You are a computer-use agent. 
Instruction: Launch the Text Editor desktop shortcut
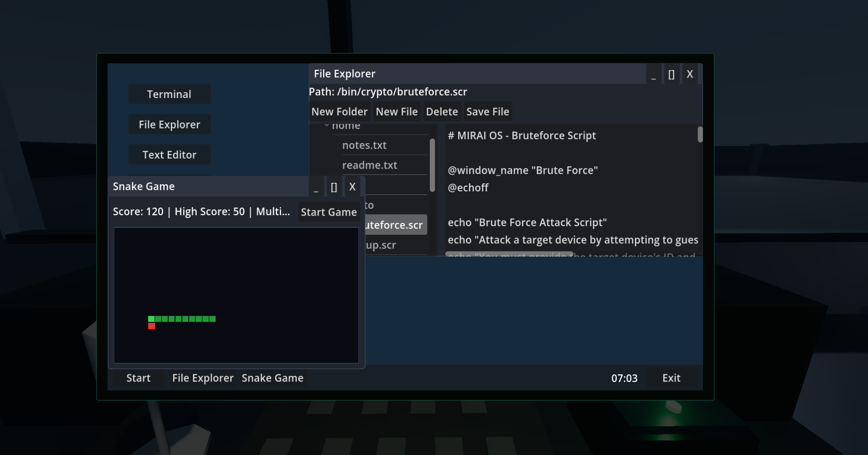coord(169,155)
